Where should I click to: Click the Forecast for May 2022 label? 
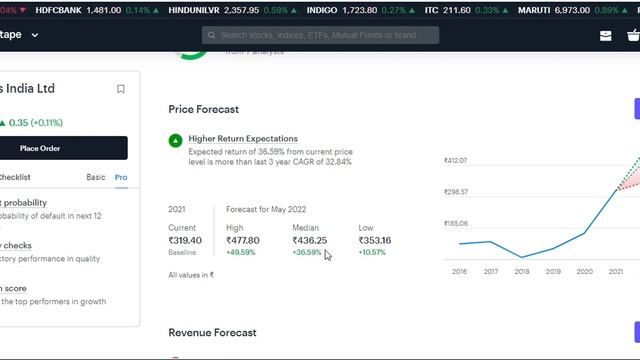[x=266, y=209]
